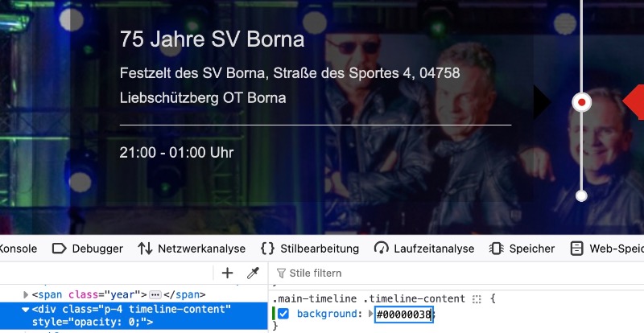The width and height of the screenshot is (644, 333).
Task: Click the Web-Speicher tab icon
Action: coord(576,249)
